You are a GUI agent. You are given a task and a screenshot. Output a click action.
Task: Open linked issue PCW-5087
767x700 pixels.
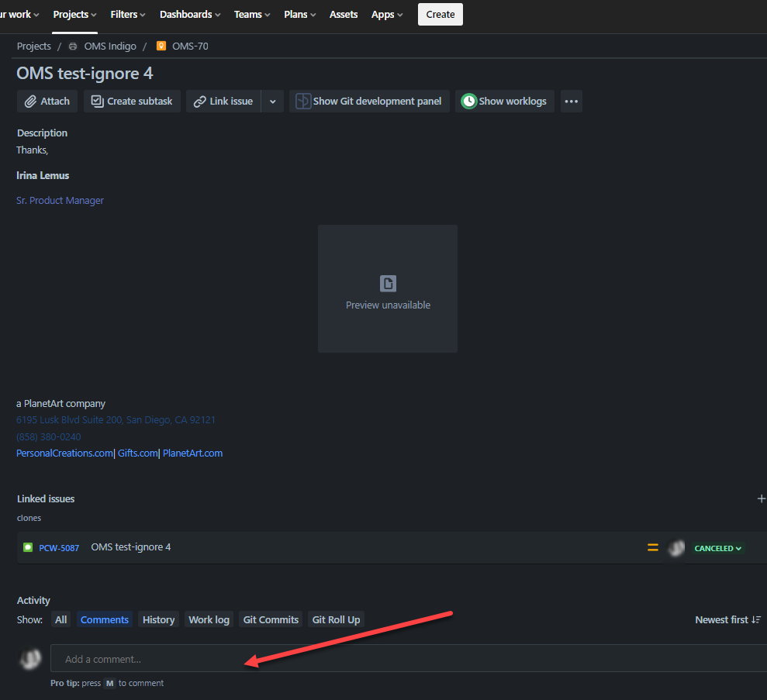click(59, 548)
